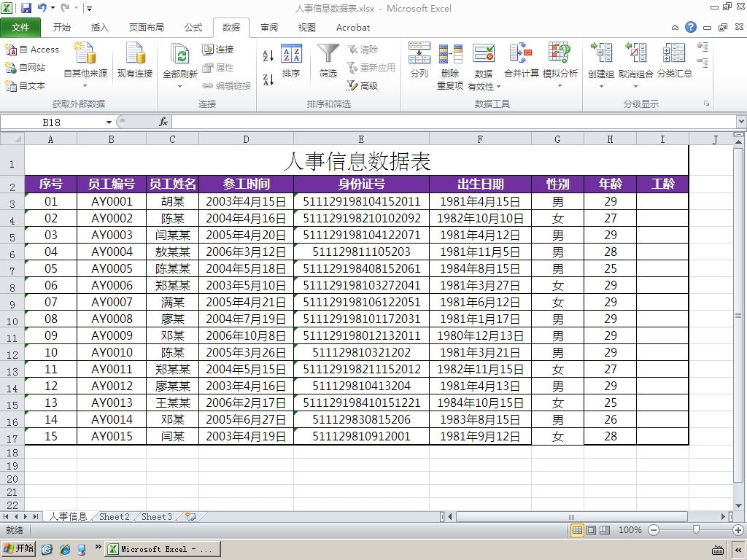Viewport: 747px width, 560px height.
Task: Switch to the 公式 (Formulas) tab
Action: pos(193,28)
